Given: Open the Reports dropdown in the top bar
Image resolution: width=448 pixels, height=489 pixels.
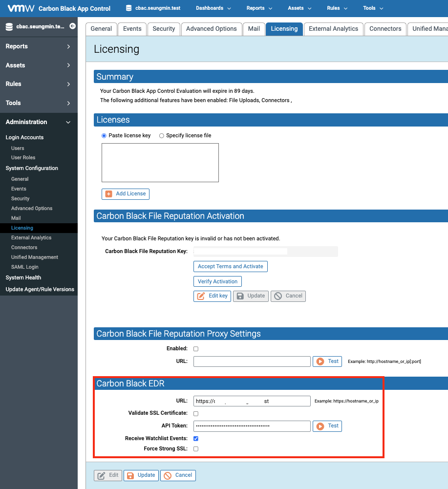Looking at the screenshot, I should coord(259,8).
